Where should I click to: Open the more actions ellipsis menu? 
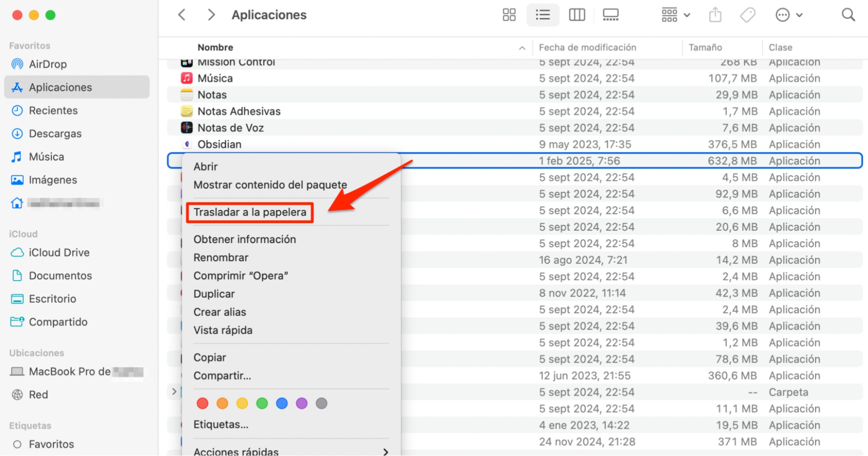click(789, 15)
